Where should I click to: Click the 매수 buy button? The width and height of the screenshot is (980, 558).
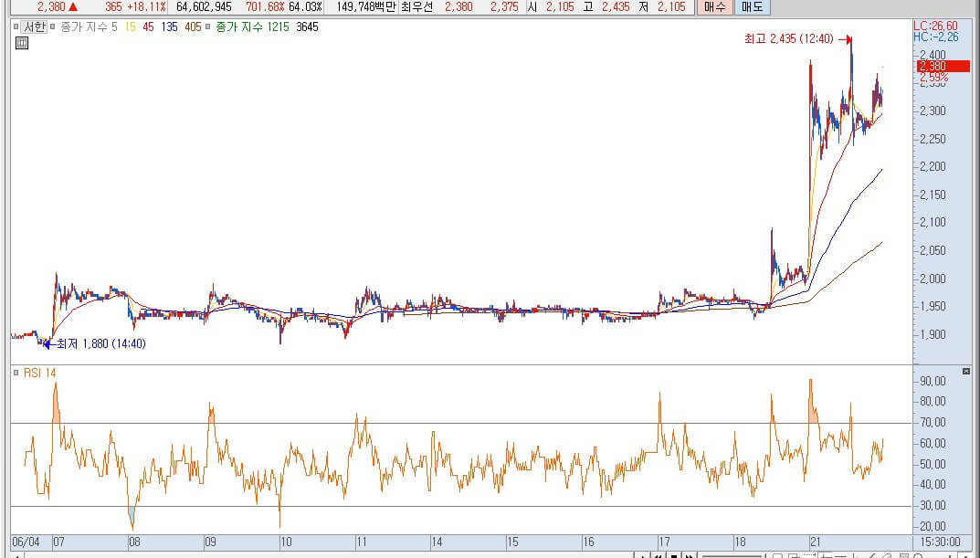coord(714,7)
